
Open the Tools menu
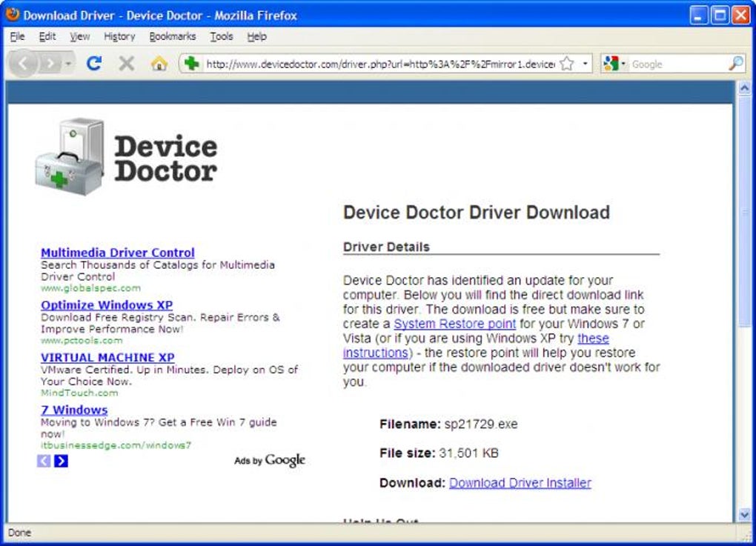(222, 36)
